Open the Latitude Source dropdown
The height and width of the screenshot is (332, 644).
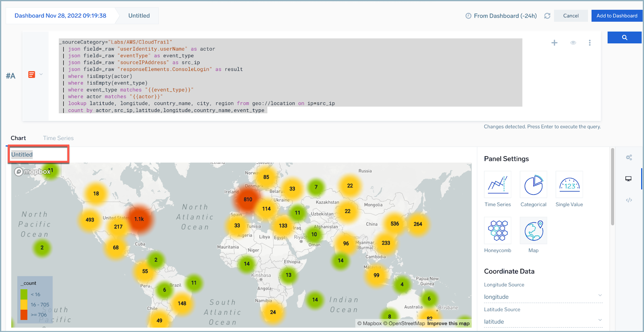(543, 321)
